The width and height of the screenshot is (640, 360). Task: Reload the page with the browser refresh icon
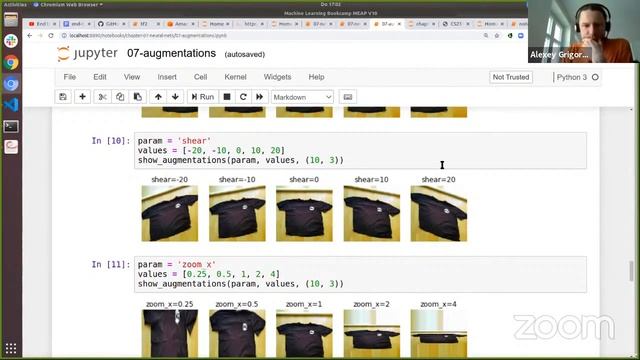(x=51, y=36)
